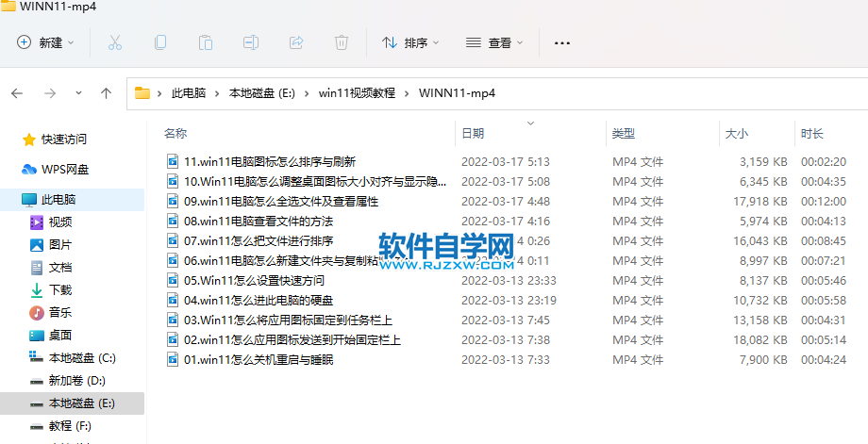Click the MP4 icon of file 11
This screenshot has width=868, height=444.
tap(174, 161)
